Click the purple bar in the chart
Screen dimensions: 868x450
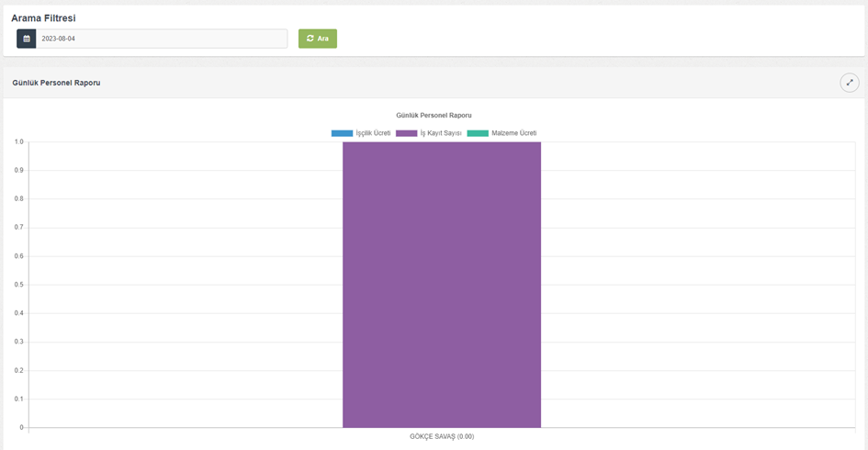pyautogui.click(x=442, y=285)
